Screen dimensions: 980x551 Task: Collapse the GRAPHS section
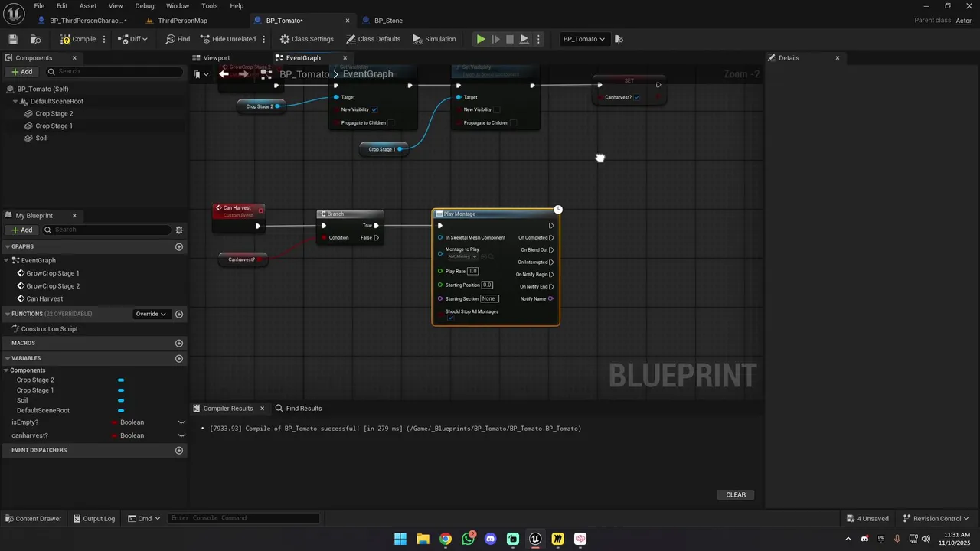(7, 246)
